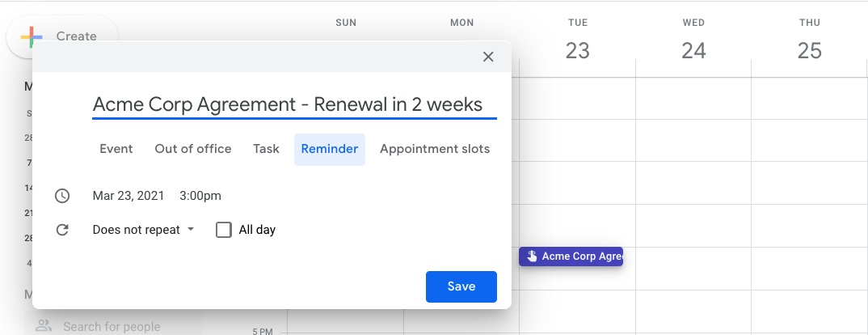Click the Create button label

click(x=77, y=36)
